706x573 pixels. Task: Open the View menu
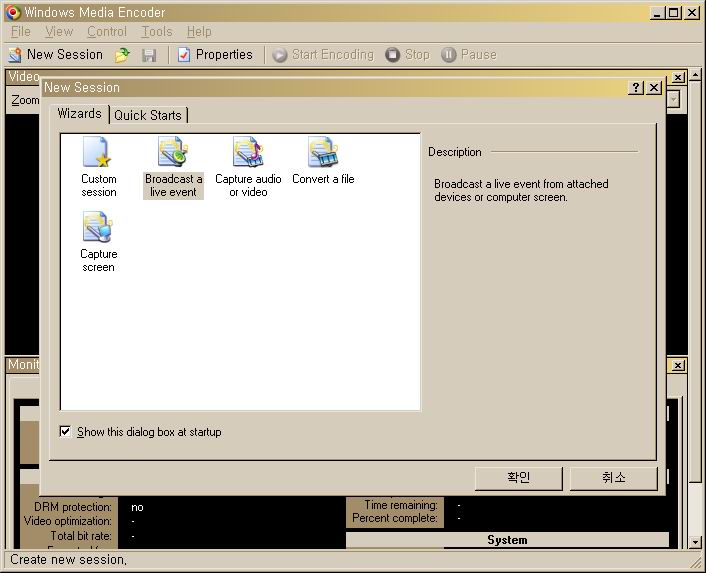click(59, 32)
